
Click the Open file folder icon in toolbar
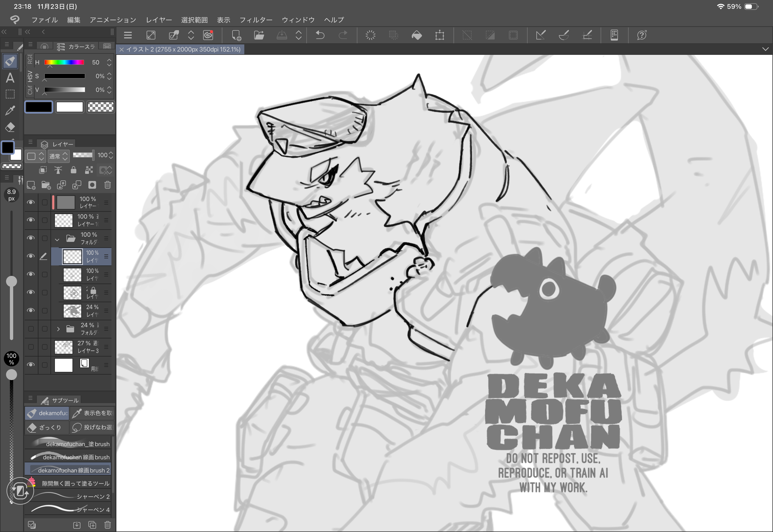click(x=259, y=35)
